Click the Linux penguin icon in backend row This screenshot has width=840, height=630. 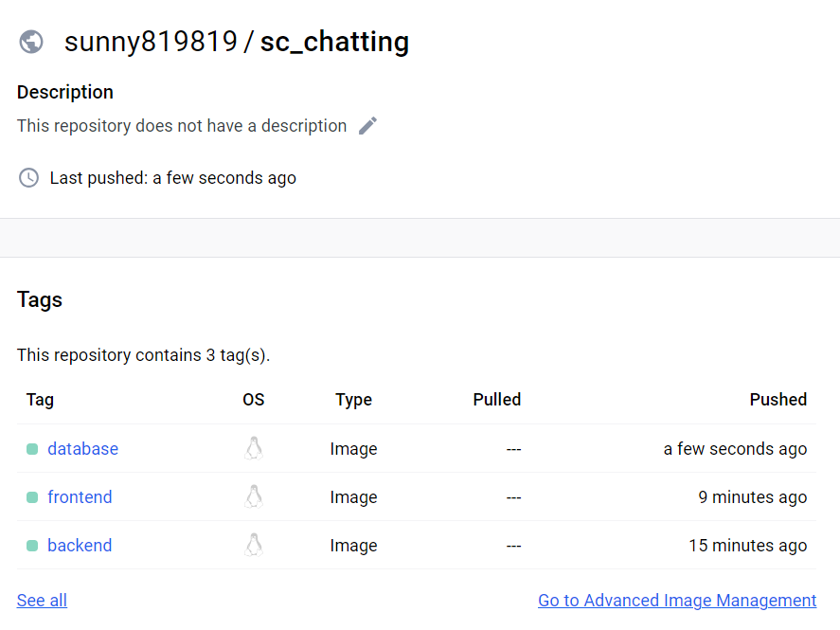(x=254, y=545)
